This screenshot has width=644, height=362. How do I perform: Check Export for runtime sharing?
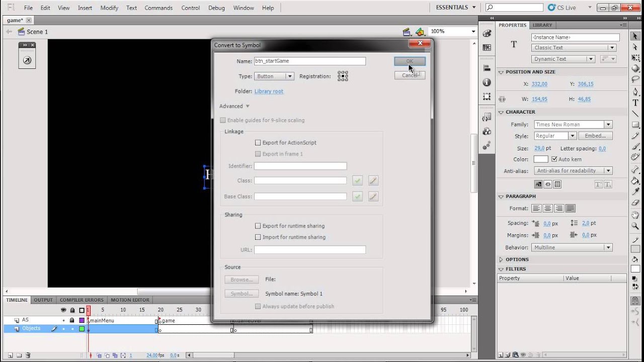tap(258, 226)
